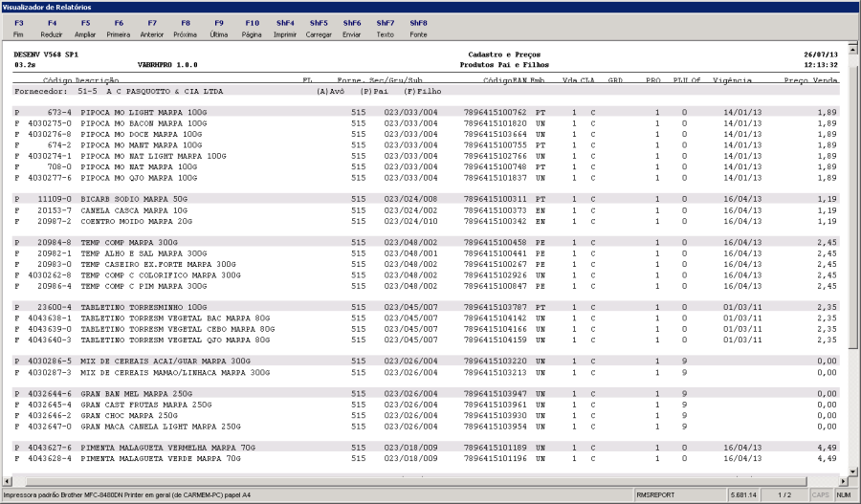Viewport: 861px width, 504px height.
Task: Click 'TEMP ALHO E SAL MARPA 300G'
Action: [x=143, y=253]
